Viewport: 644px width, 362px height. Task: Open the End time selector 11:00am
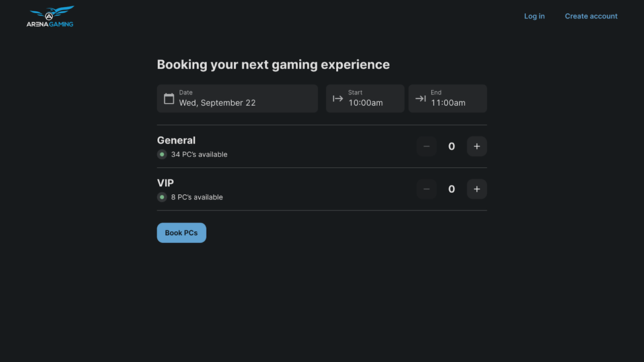(x=448, y=98)
